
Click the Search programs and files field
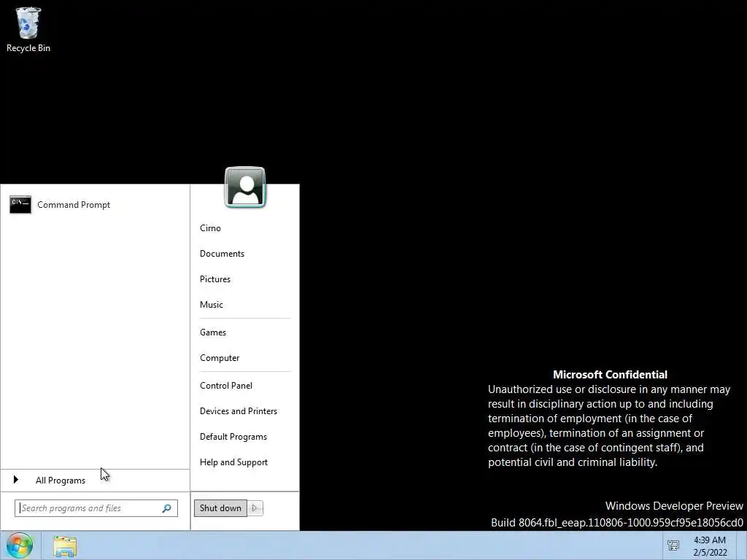coord(96,508)
